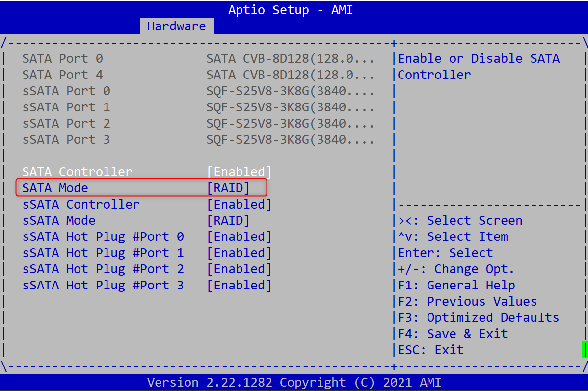Screen dimensions: 588x391
Task: Select the sSATA Port 2 drive entry
Action: tap(198, 123)
